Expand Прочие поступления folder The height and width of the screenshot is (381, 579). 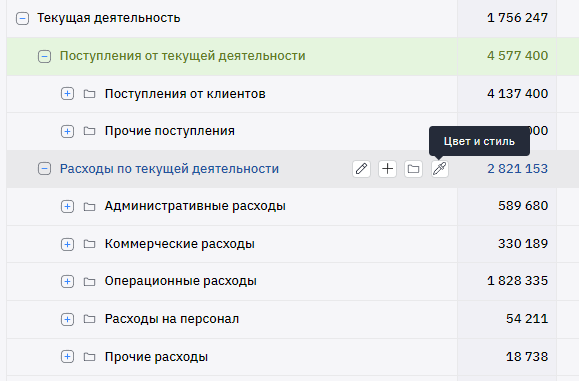pos(67,131)
